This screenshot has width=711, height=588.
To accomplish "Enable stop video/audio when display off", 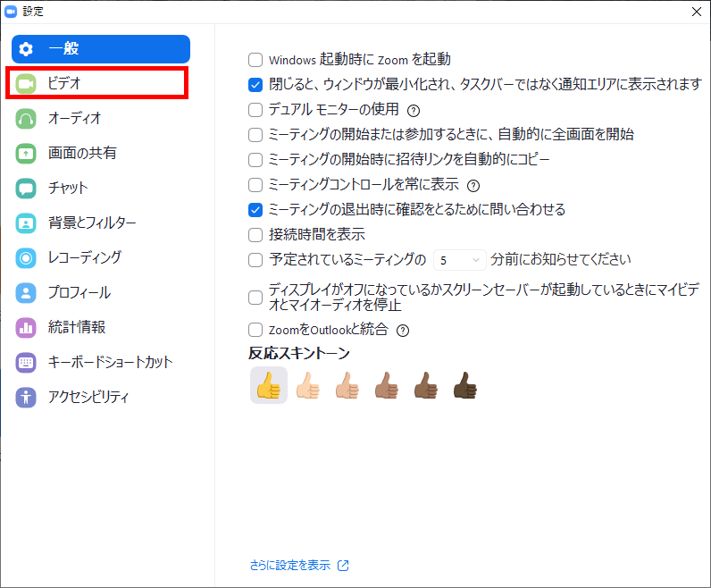I will (255, 298).
